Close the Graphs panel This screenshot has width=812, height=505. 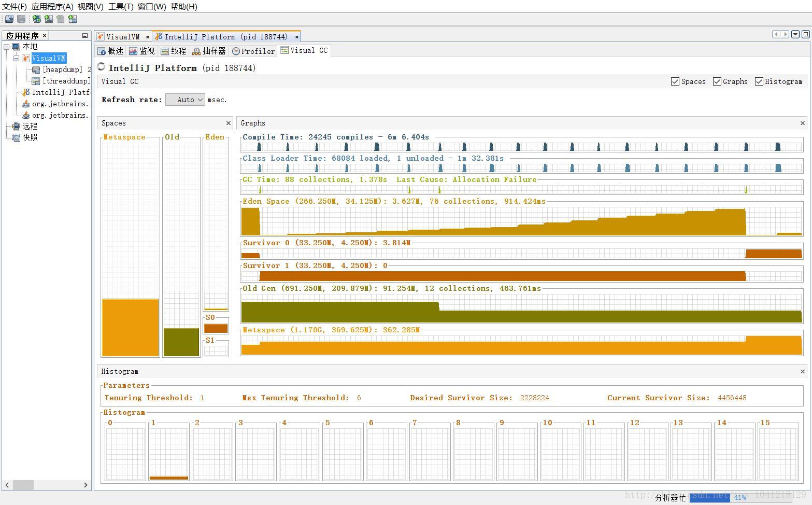(803, 123)
